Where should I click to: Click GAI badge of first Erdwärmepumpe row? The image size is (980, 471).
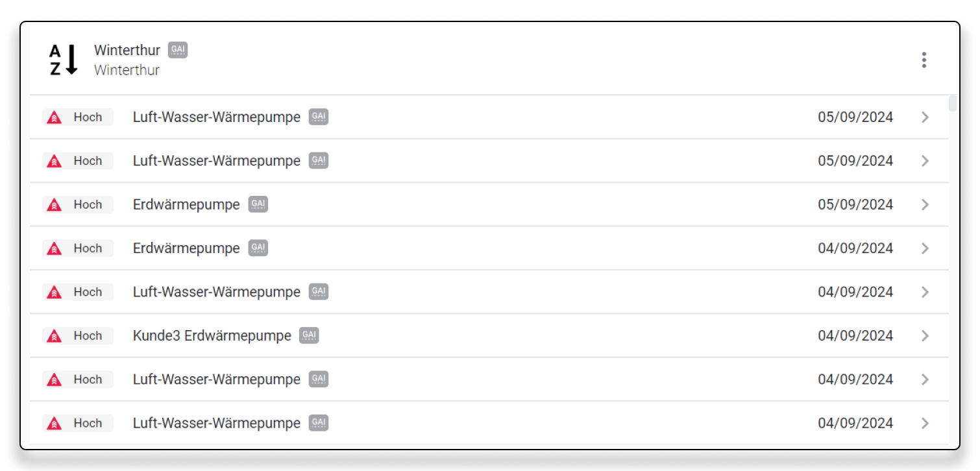(x=258, y=204)
